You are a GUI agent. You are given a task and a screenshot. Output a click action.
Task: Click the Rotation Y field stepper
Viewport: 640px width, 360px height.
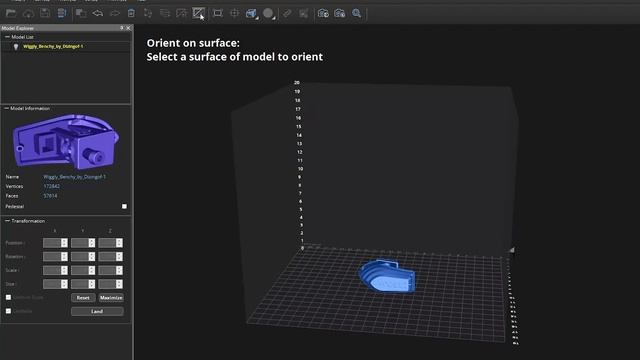(x=91, y=257)
